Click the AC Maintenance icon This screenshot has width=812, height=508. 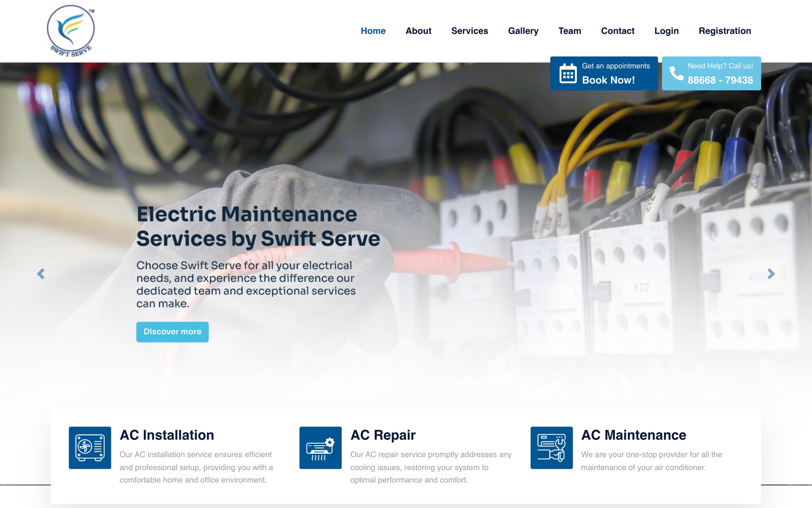click(x=551, y=448)
